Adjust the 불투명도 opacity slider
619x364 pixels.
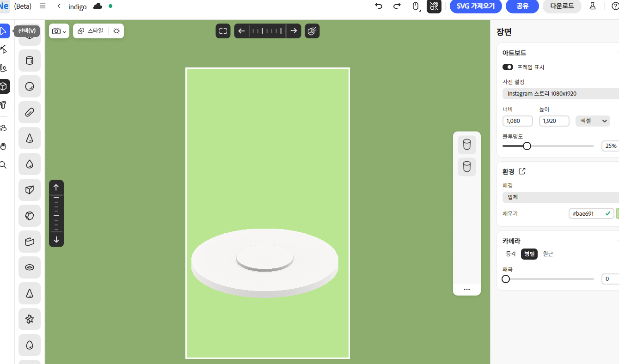(548, 146)
